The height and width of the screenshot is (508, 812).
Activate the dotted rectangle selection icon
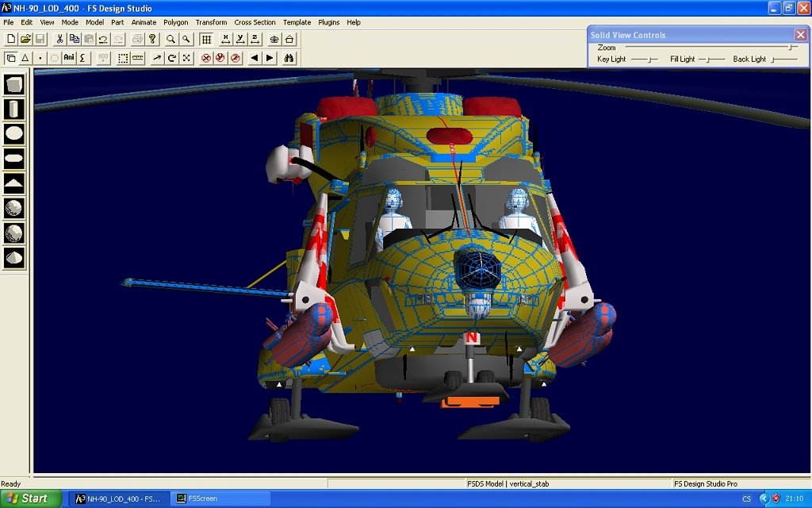coord(123,58)
